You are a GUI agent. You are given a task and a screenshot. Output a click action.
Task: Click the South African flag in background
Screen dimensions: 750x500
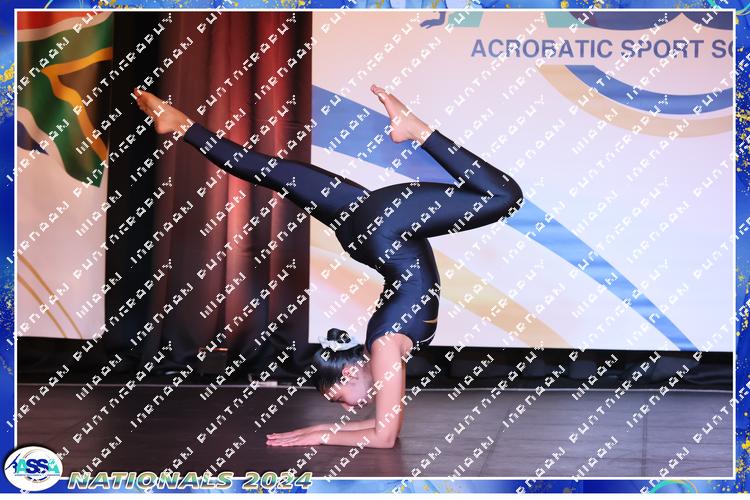click(66, 99)
